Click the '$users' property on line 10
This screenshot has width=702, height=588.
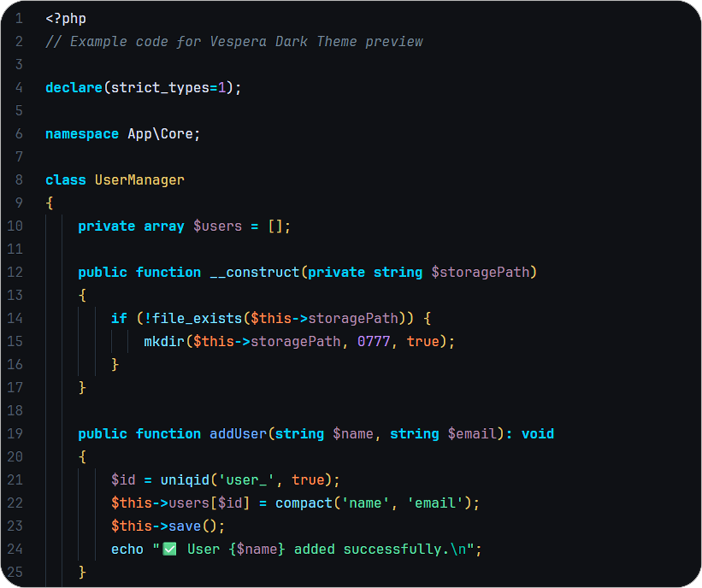pyautogui.click(x=218, y=226)
